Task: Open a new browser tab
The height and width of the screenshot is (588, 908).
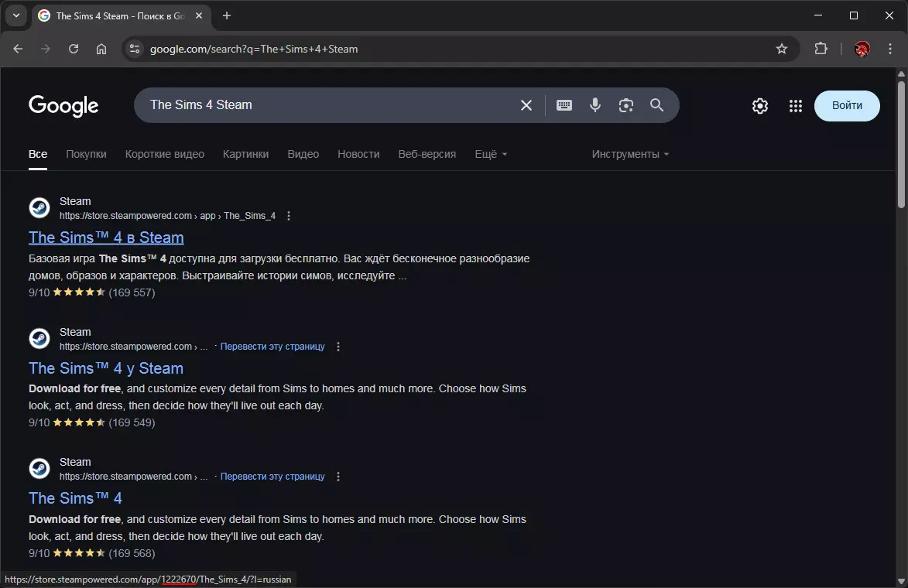Action: click(227, 15)
